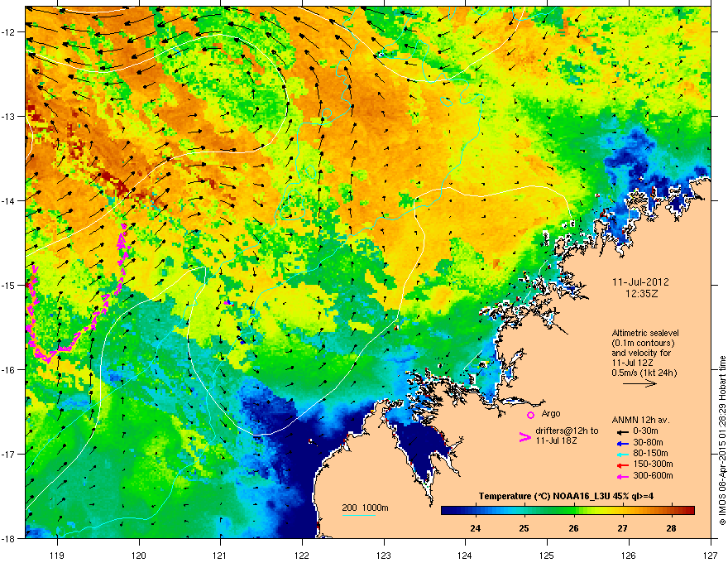Screen dimensions: 728x563
Task: Click the black 0-30m arrow legend symbol
Action: 622,431
